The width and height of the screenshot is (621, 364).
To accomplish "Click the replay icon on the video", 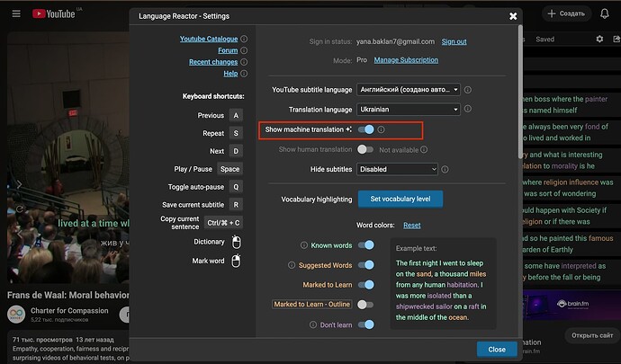I will coord(20,209).
